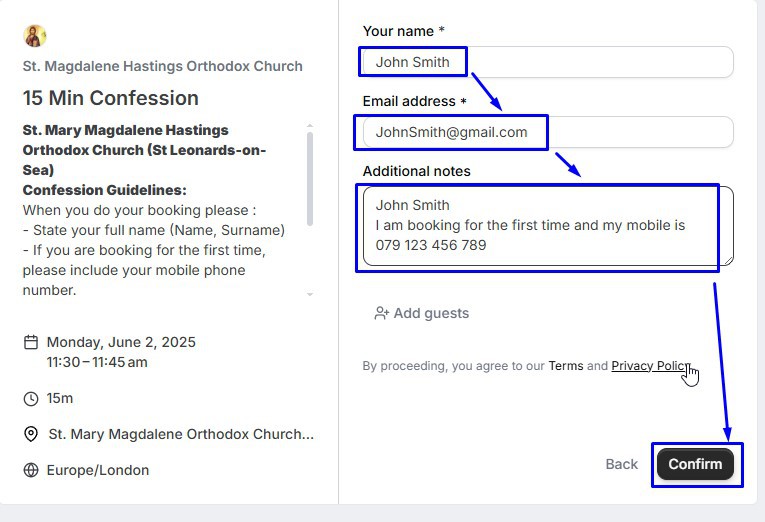Click the globe icon beside Europe/London
The width and height of the screenshot is (765, 522).
click(31, 470)
